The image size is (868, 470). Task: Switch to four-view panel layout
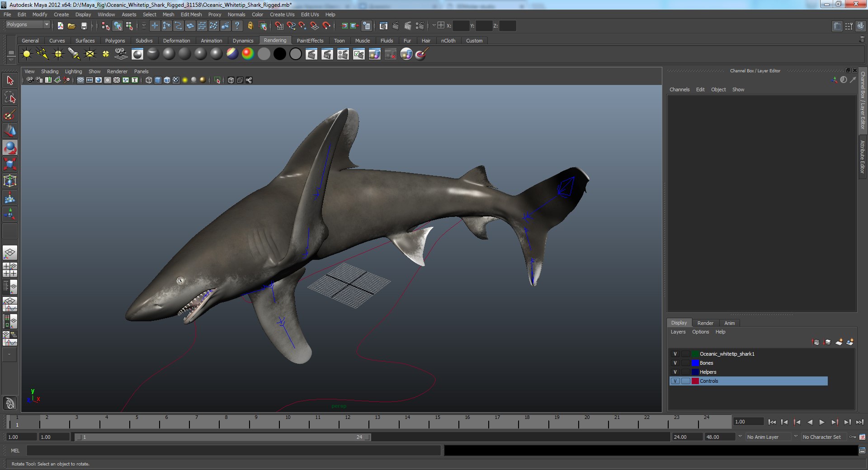(x=10, y=270)
